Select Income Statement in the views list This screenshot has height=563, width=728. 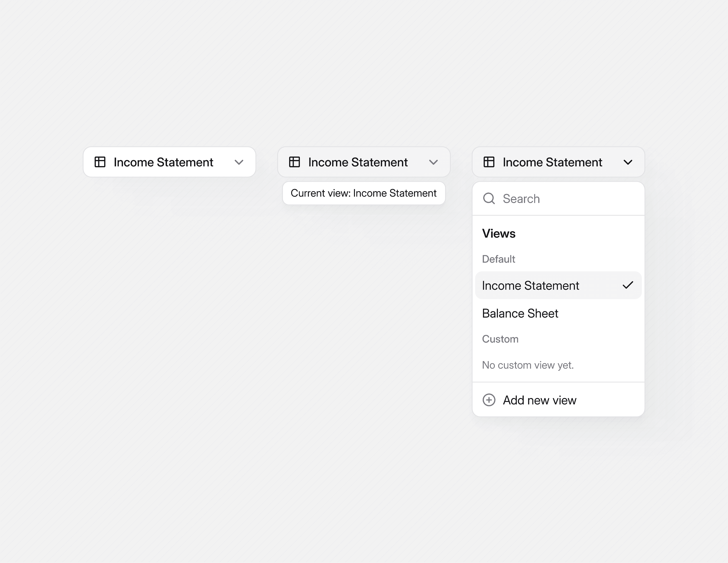click(530, 286)
